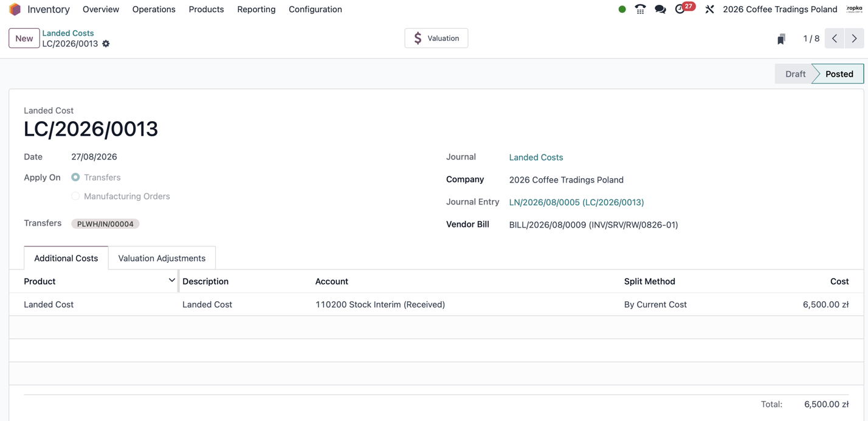Go to previous record arrow

(x=835, y=38)
